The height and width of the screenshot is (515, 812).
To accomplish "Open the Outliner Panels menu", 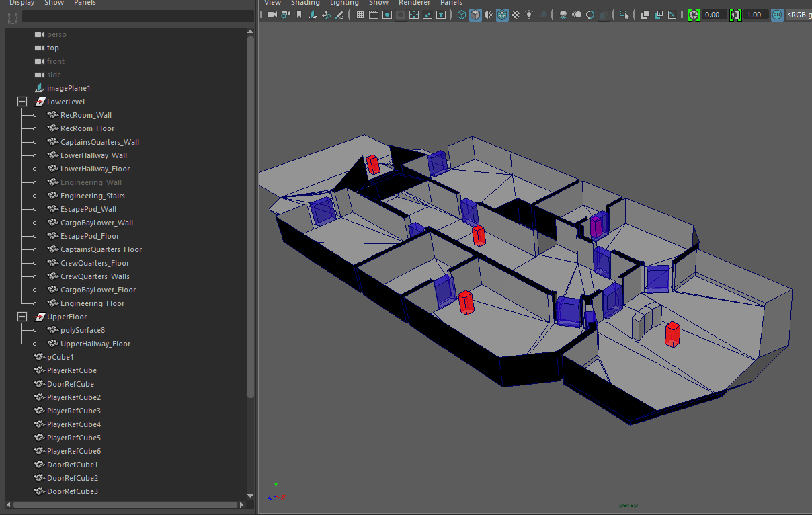I will tap(85, 3).
